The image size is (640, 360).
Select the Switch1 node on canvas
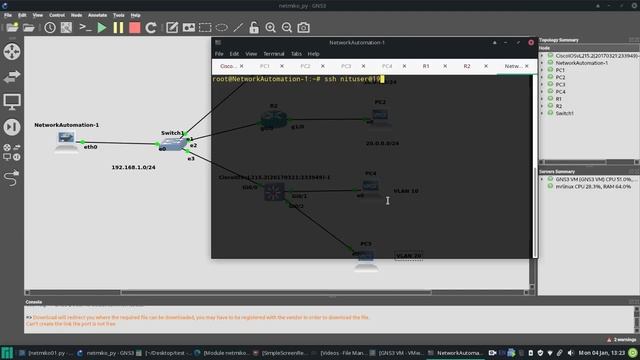pyautogui.click(x=173, y=144)
